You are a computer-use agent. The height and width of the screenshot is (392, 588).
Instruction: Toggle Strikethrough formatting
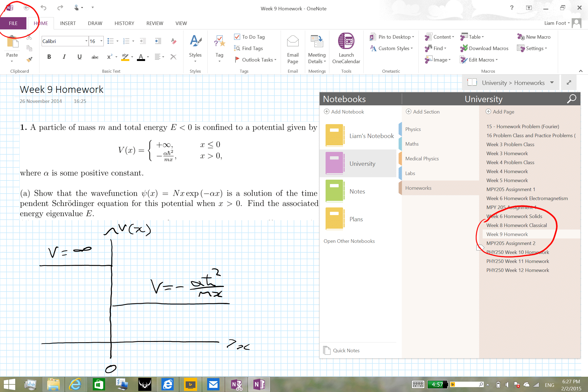[95, 57]
